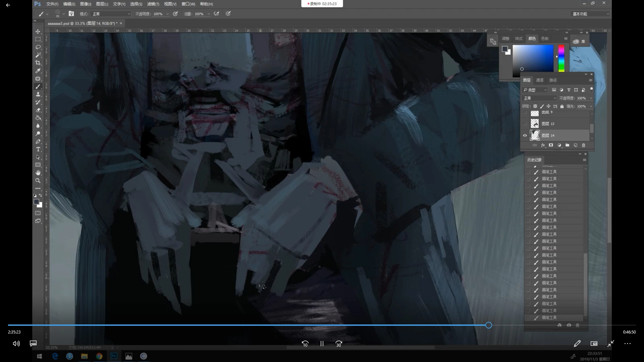Open workspace switcher dropdown
This screenshot has width=644, height=362.
[x=590, y=14]
